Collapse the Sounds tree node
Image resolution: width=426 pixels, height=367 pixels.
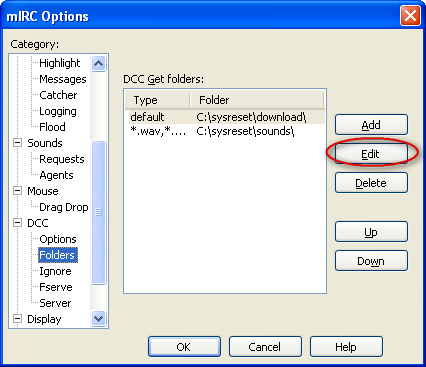coord(17,143)
